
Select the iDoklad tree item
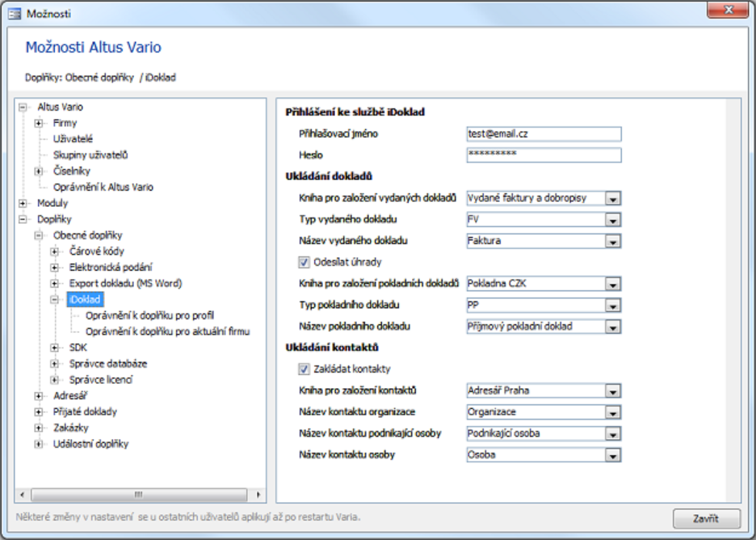pos(85,299)
